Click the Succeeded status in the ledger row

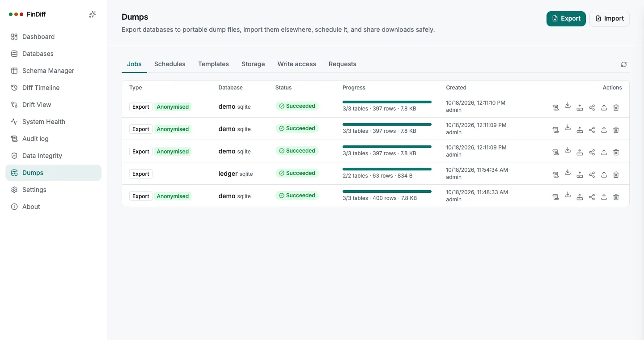pos(297,173)
